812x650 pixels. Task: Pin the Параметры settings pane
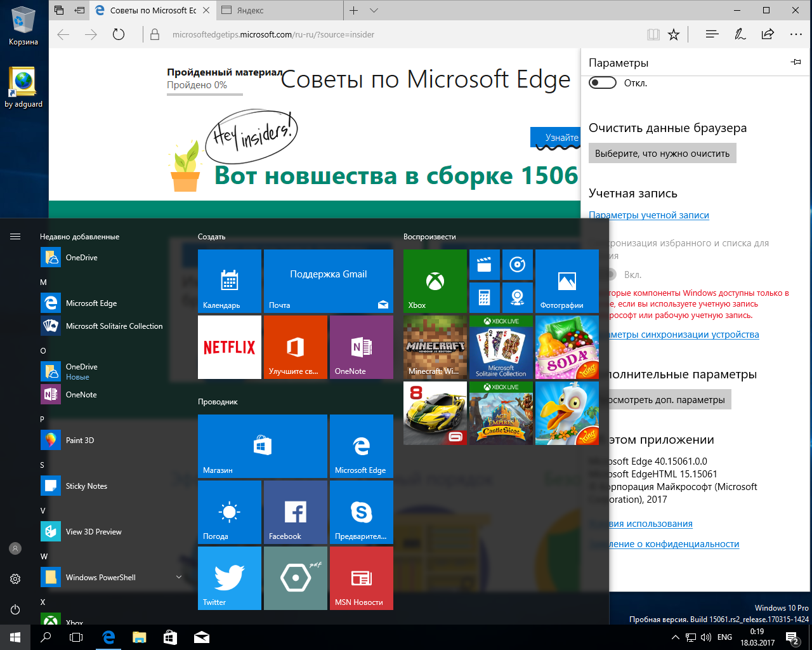pos(796,62)
